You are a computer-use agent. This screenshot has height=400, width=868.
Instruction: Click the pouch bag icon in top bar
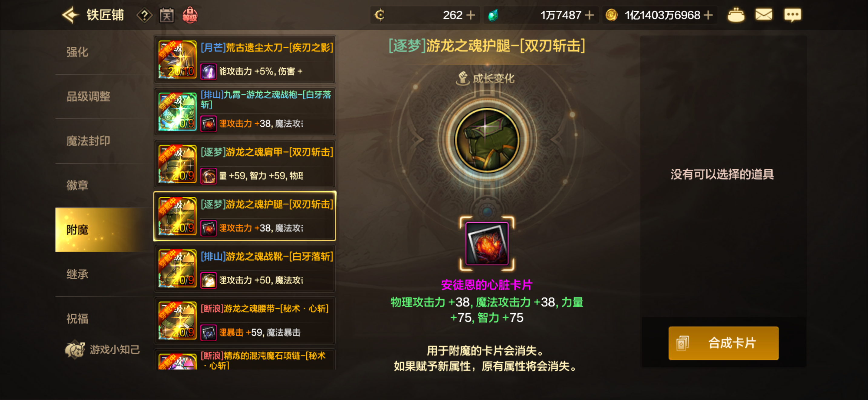tap(736, 15)
